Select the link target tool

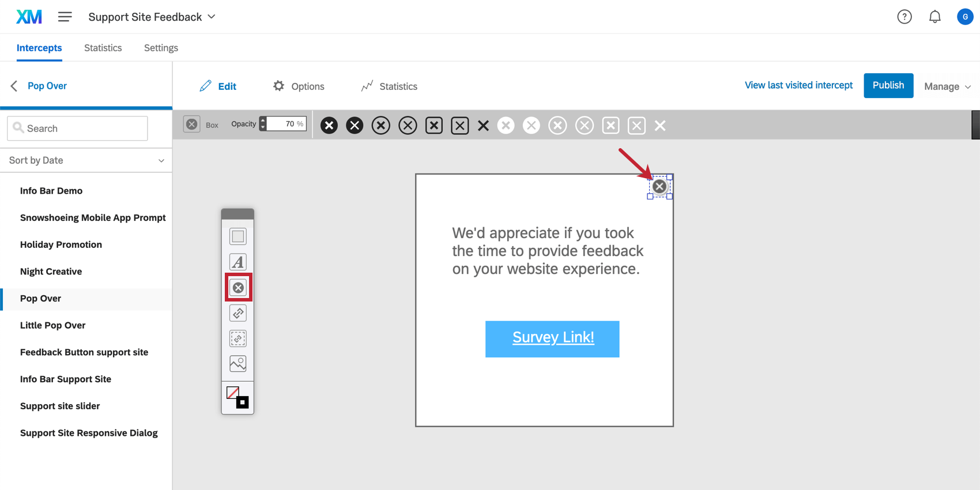[238, 313]
